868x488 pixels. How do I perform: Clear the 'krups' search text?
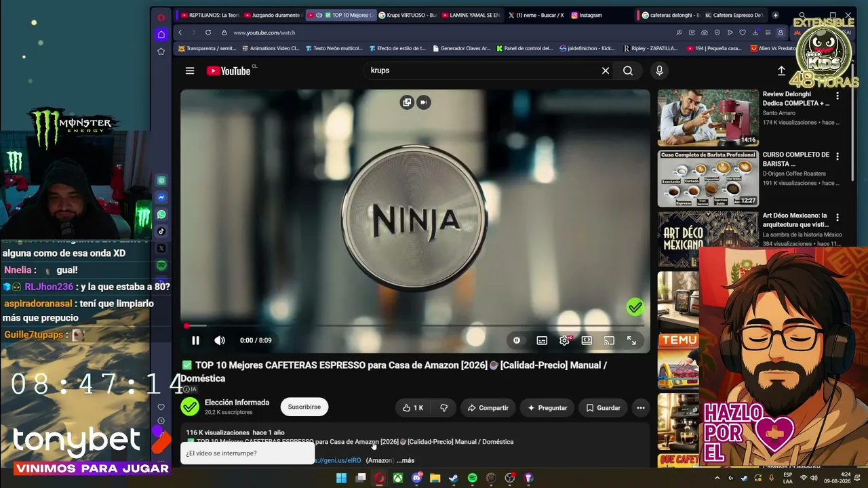pyautogui.click(x=606, y=70)
